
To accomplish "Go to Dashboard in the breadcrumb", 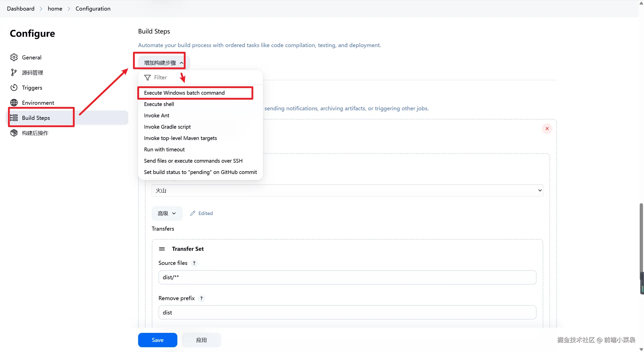I will click(x=21, y=9).
